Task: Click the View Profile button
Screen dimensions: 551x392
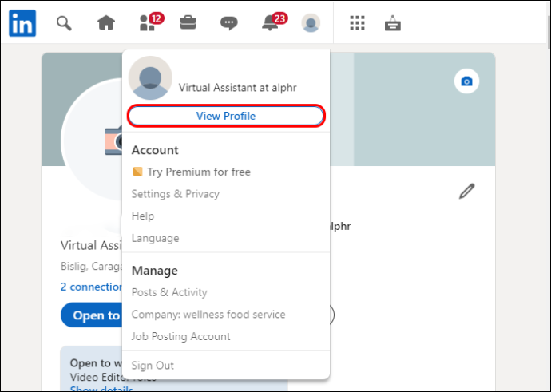Action: [x=226, y=116]
